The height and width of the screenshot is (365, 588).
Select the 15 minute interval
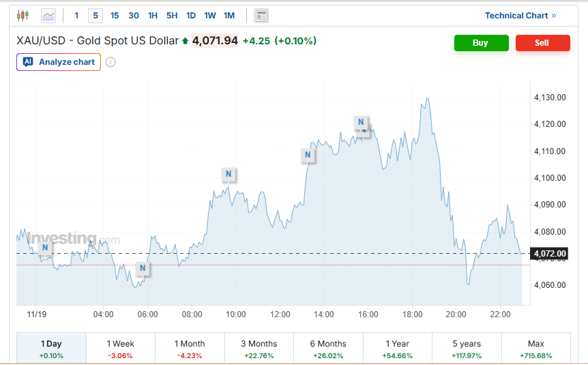(115, 16)
